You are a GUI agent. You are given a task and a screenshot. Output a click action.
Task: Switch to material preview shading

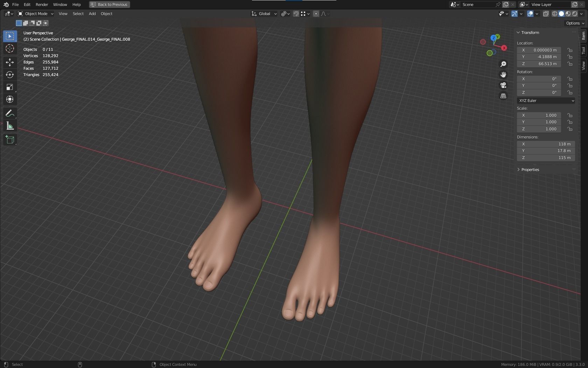(568, 14)
